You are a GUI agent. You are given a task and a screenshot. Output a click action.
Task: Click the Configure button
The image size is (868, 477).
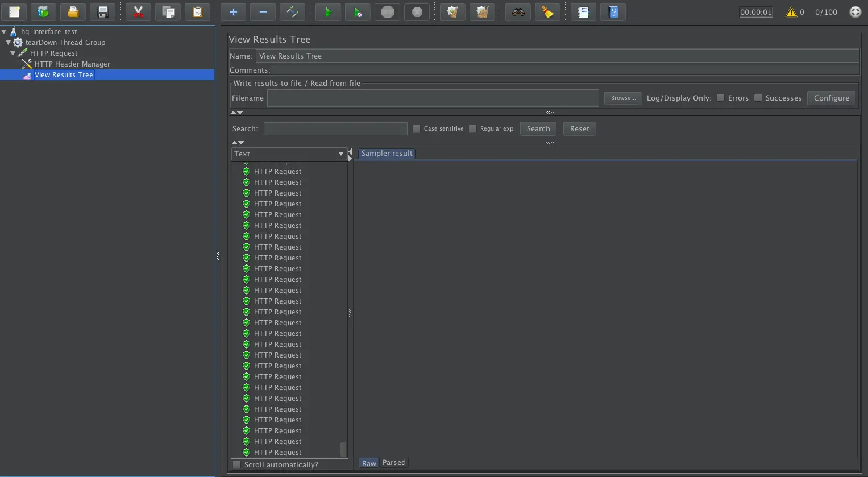point(831,98)
